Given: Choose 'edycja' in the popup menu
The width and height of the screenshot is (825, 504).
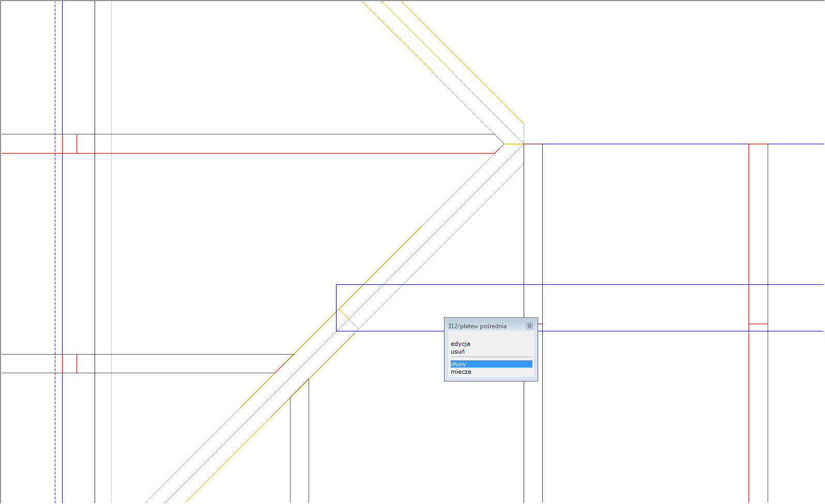Looking at the screenshot, I should tap(460, 344).
